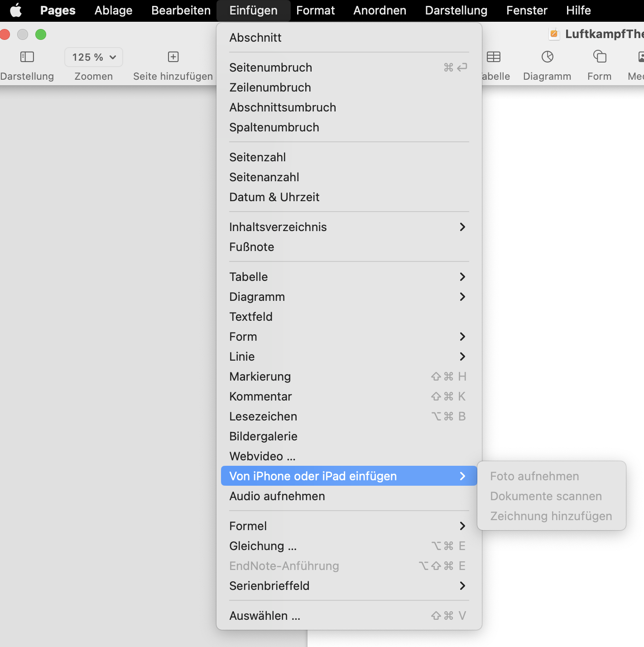Expand the Serienbrieffeld submenu
Viewport: 644px width, 647px height.
pos(349,586)
